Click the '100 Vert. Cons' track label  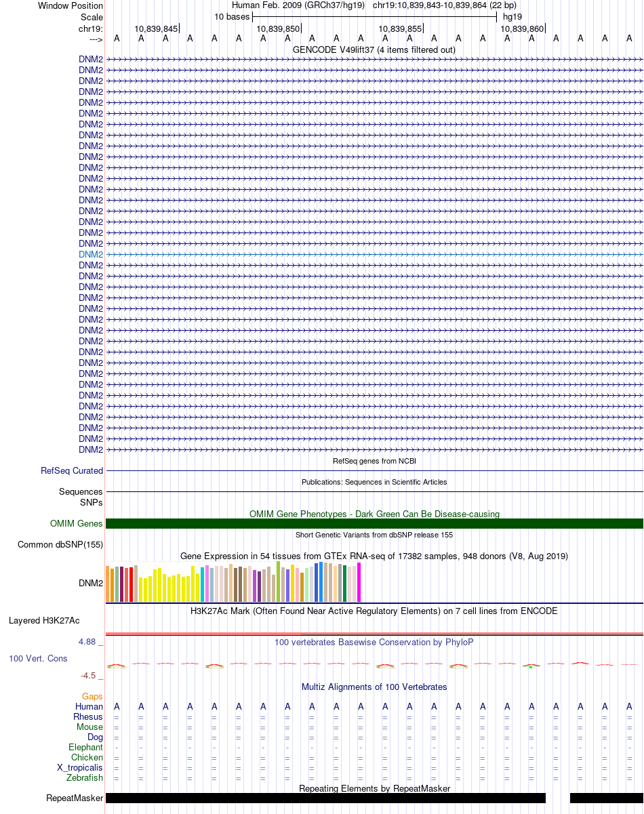[x=38, y=658]
